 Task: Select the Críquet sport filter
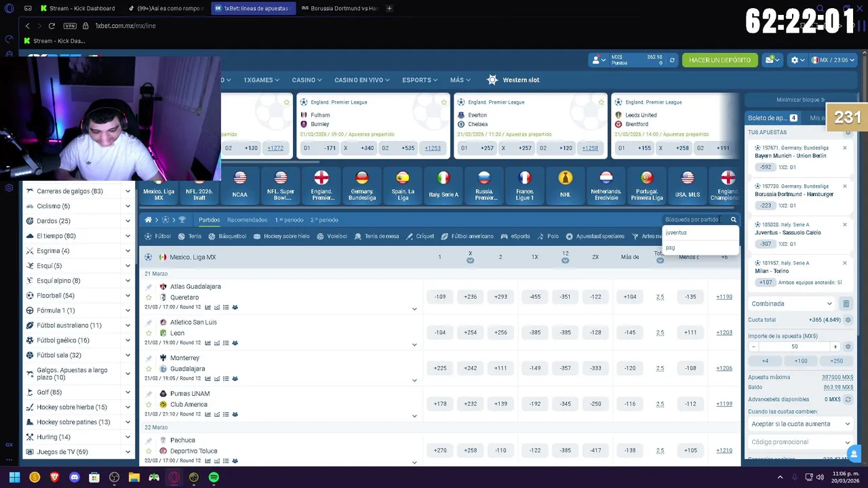tap(420, 237)
